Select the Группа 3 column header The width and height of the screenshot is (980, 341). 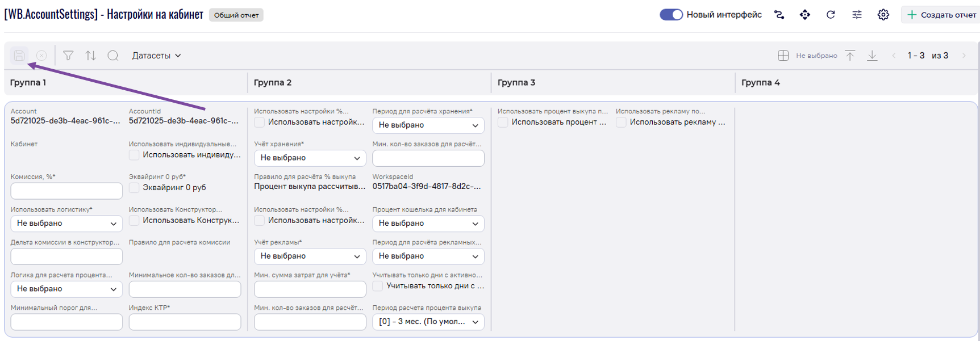pos(516,83)
